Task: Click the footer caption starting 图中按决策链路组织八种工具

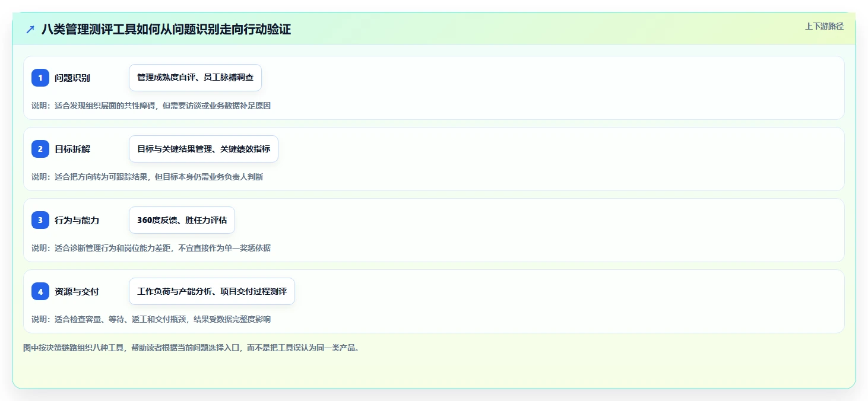Action: pyautogui.click(x=191, y=348)
